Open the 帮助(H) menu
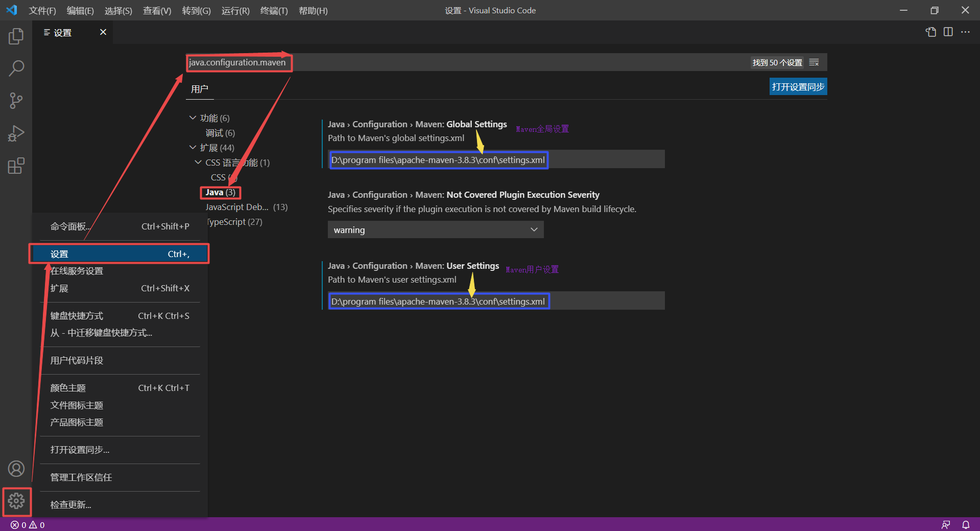980x531 pixels. point(313,11)
